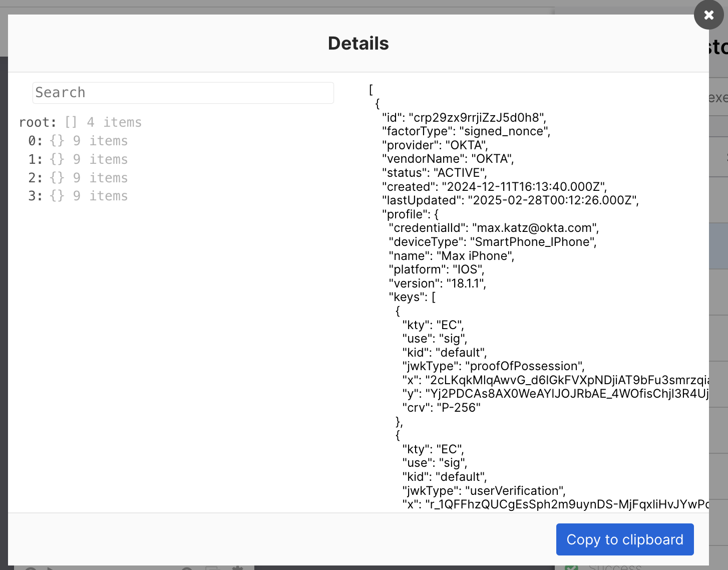Click the Details heading
This screenshot has height=570, width=728.
[x=358, y=44]
